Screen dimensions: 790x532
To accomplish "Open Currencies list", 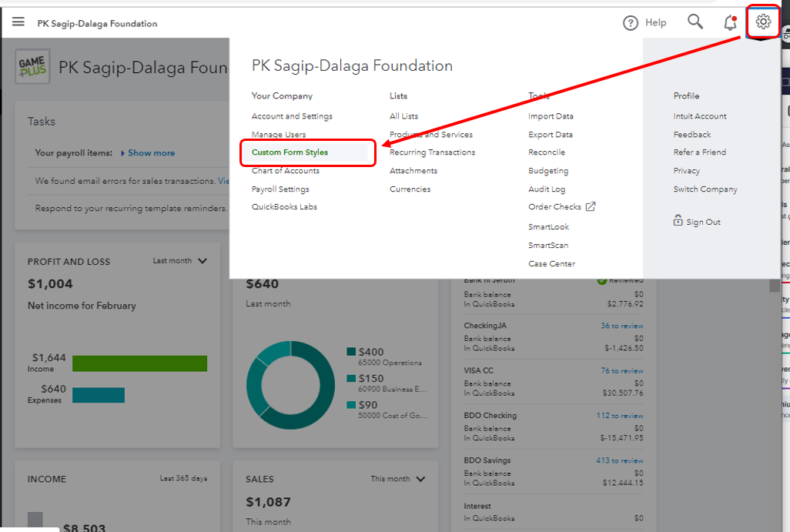I will tap(410, 189).
